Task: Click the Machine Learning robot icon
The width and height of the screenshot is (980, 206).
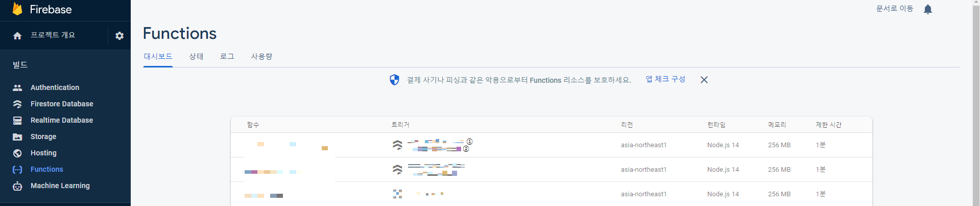Action: tap(17, 186)
